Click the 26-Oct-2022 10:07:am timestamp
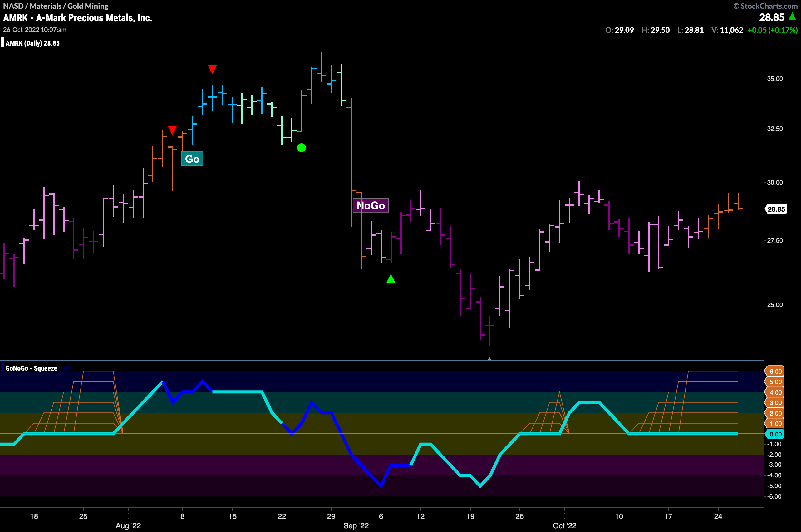 [x=35, y=30]
